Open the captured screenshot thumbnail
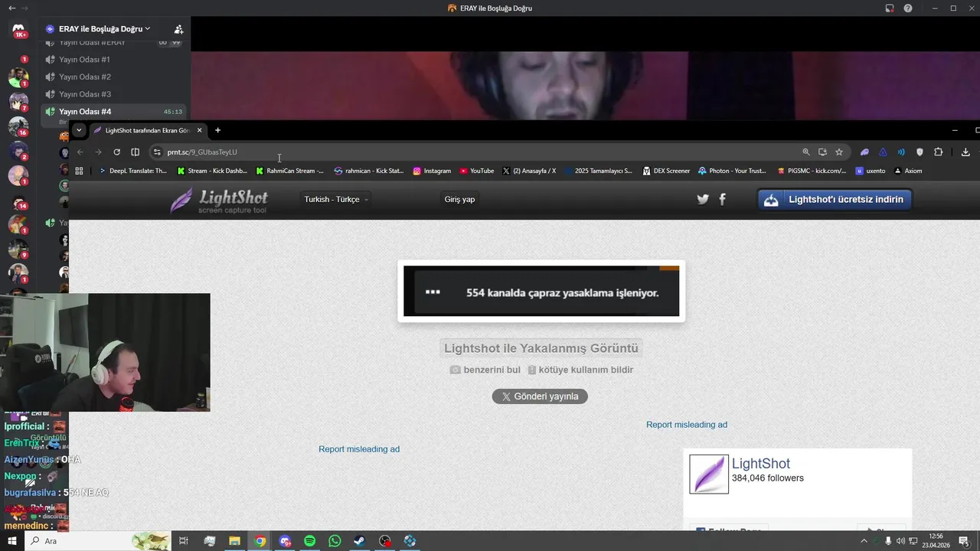This screenshot has height=551, width=980. [x=541, y=291]
